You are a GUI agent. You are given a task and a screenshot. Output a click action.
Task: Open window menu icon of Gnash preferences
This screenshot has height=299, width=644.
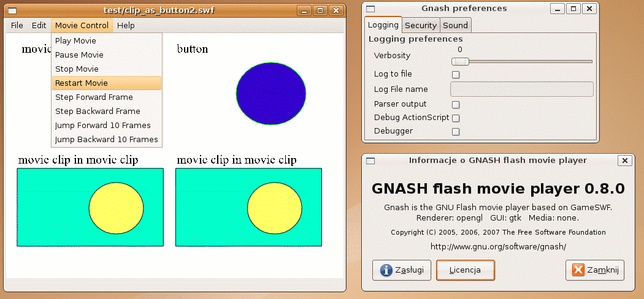click(x=370, y=9)
